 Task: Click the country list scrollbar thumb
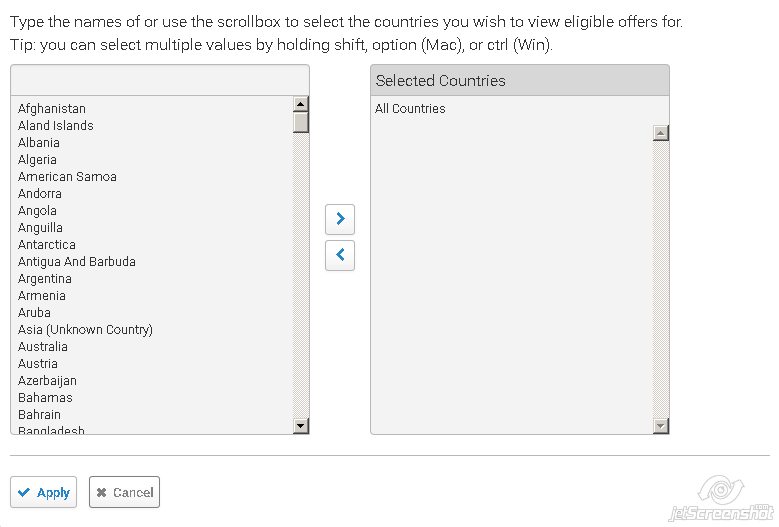pos(301,122)
